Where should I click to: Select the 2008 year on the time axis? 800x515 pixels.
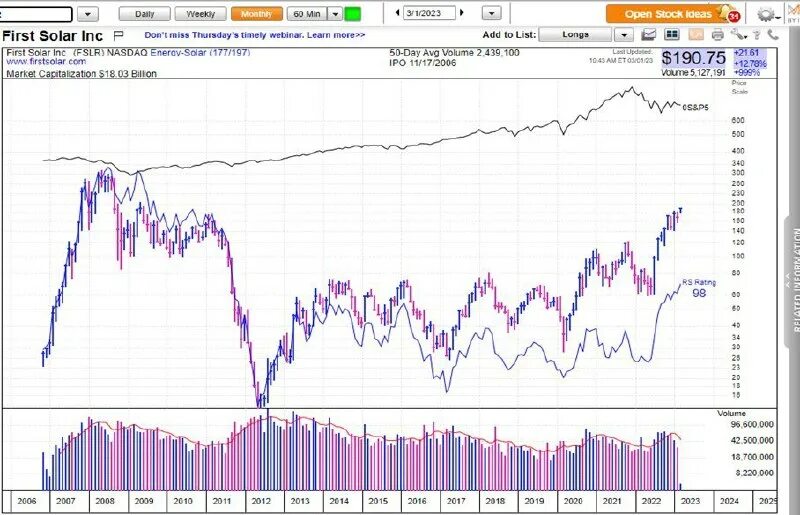click(x=105, y=501)
